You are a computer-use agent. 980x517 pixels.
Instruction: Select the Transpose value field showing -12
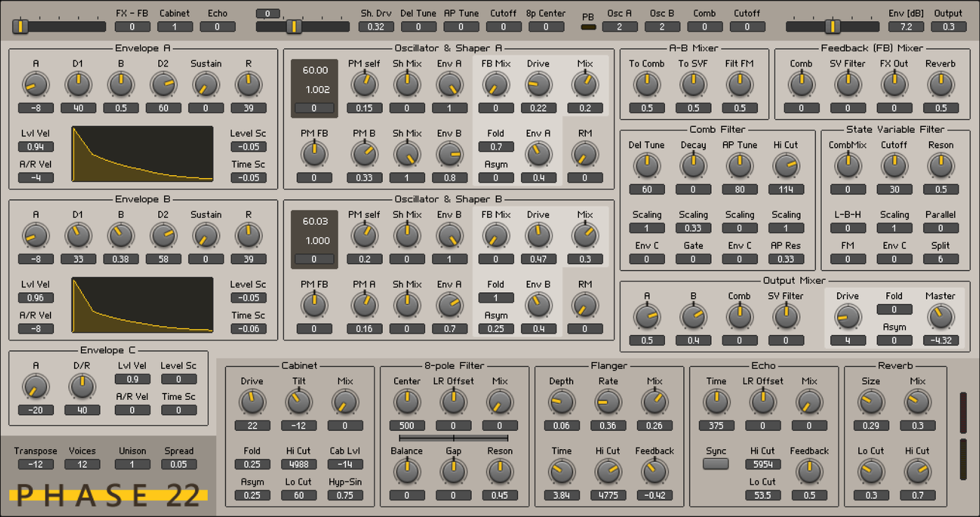click(x=36, y=464)
